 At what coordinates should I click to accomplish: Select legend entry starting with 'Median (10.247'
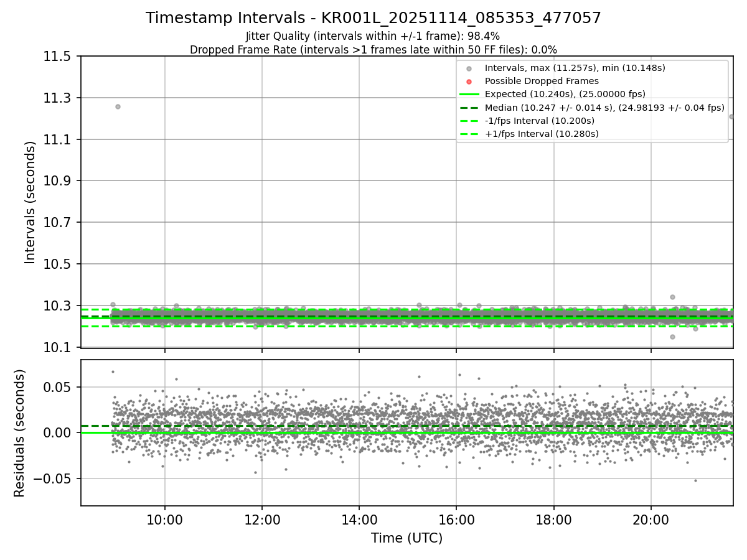pos(604,108)
